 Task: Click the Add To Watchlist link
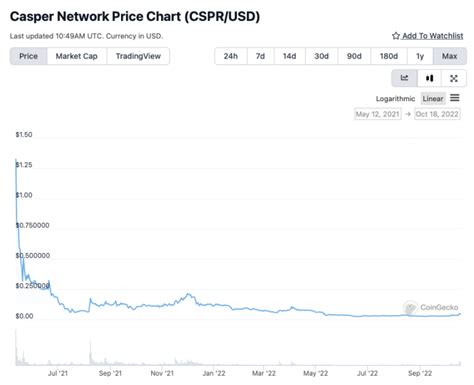pos(433,36)
